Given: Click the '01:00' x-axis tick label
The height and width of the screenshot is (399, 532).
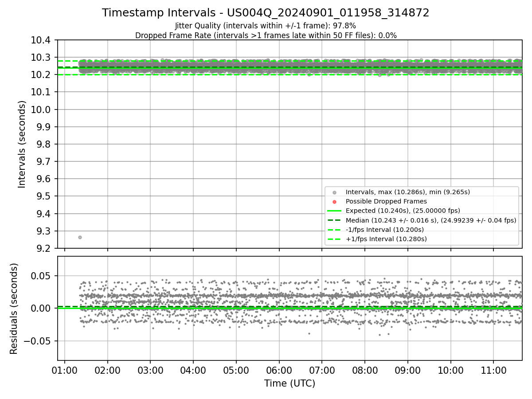Looking at the screenshot, I should click(x=65, y=370).
